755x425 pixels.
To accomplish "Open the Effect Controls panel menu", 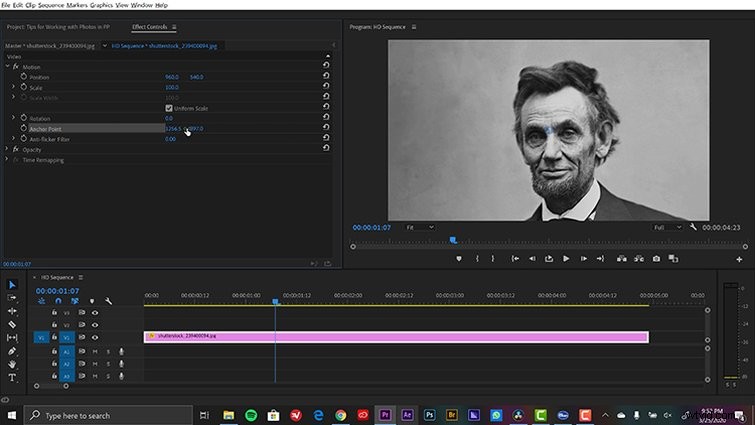I will pyautogui.click(x=174, y=27).
